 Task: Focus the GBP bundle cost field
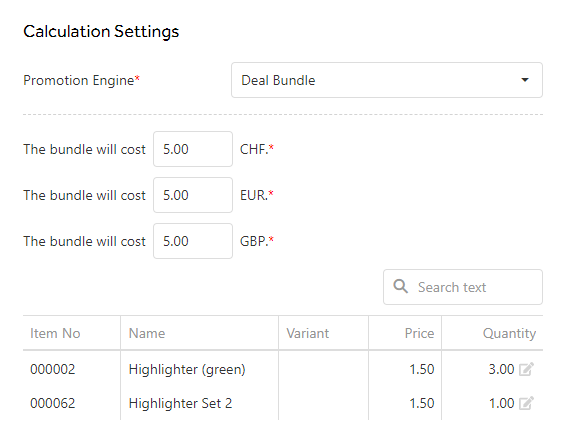click(x=193, y=241)
